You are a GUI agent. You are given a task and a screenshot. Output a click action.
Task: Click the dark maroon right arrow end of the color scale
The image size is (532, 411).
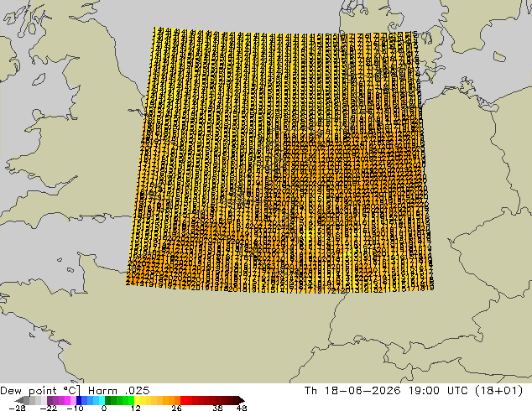pyautogui.click(x=241, y=400)
